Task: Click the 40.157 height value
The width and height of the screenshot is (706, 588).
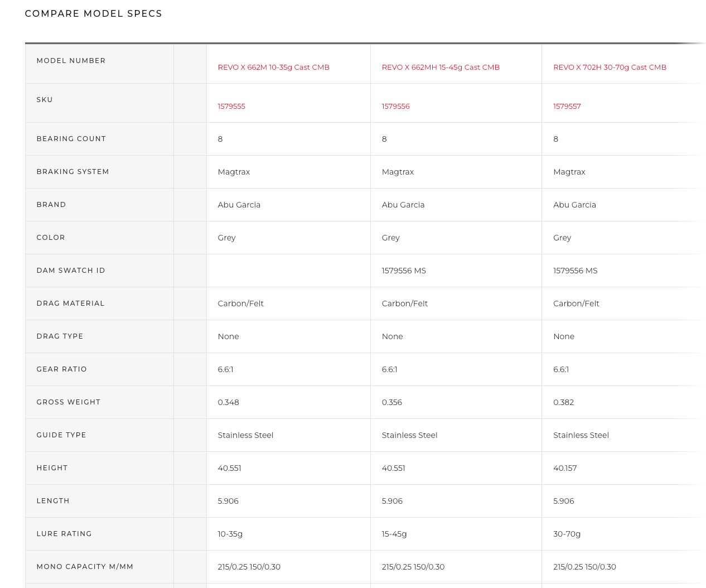Action: pyautogui.click(x=565, y=468)
